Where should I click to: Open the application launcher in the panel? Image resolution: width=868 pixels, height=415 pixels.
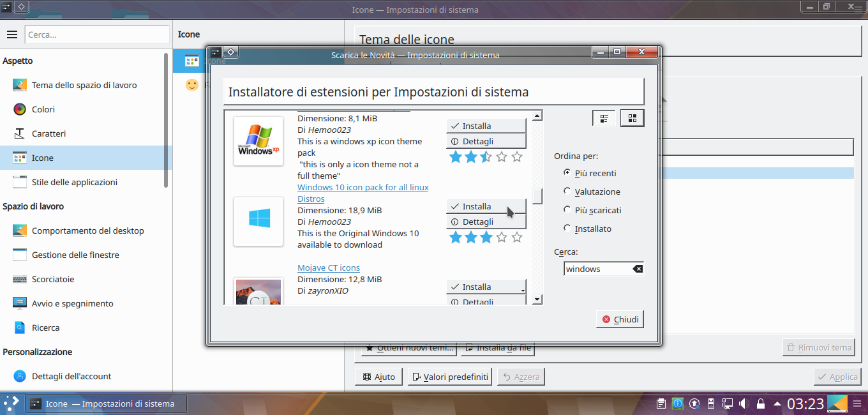11,404
